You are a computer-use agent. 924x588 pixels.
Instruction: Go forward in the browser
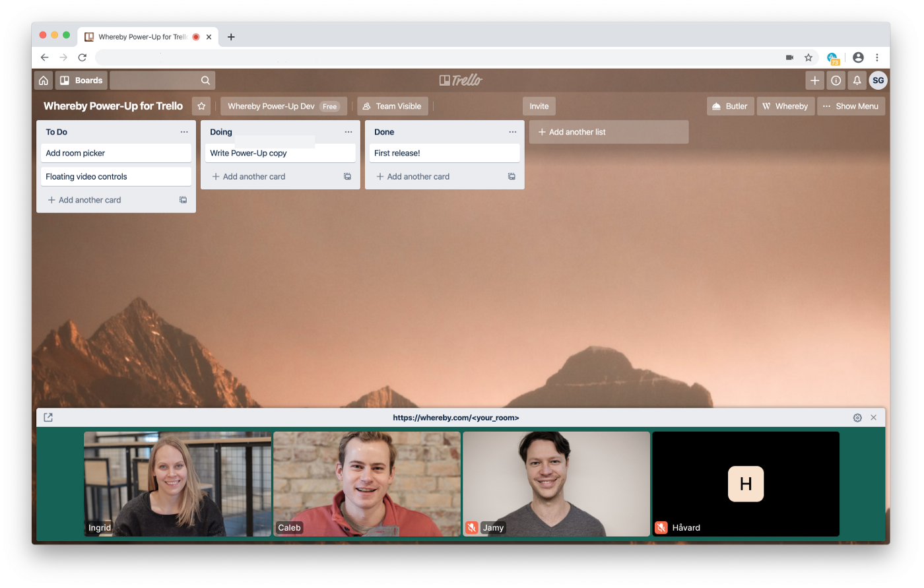[63, 57]
